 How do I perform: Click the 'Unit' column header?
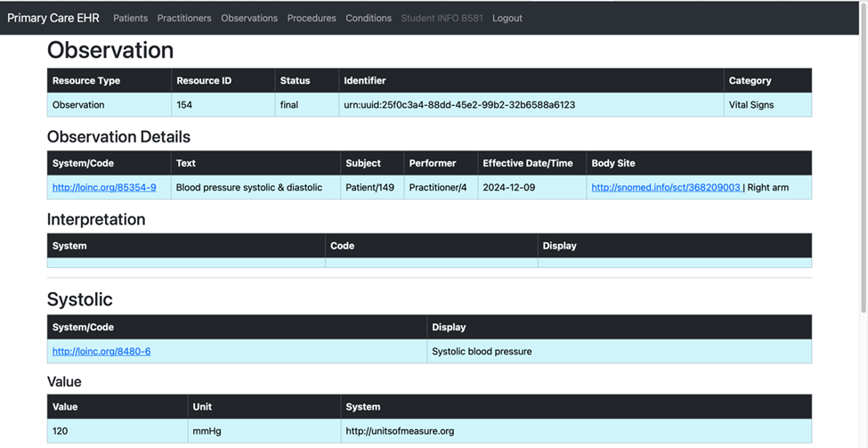click(264, 406)
